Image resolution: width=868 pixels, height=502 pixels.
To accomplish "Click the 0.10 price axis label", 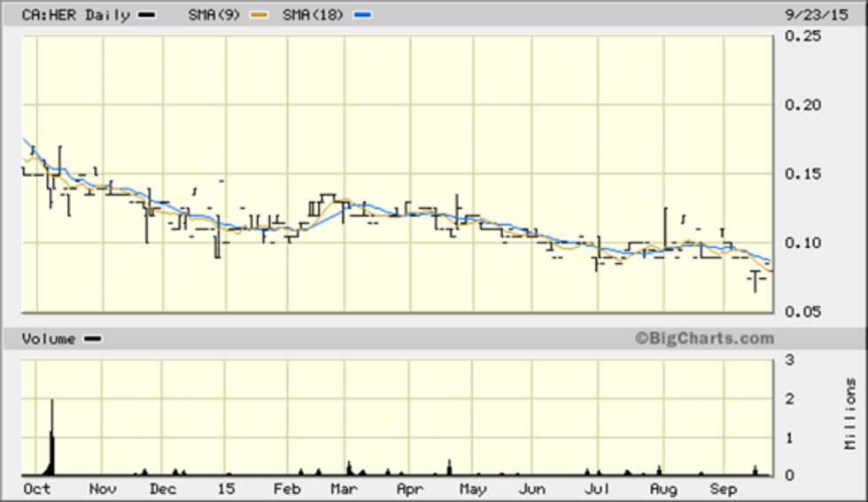I will click(802, 243).
